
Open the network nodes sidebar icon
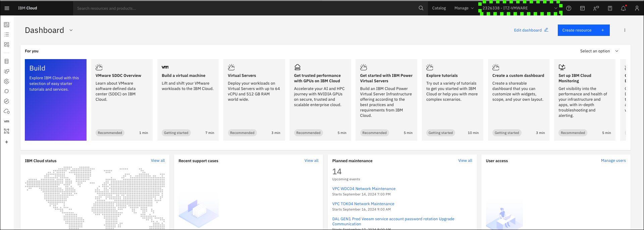(x=7, y=131)
